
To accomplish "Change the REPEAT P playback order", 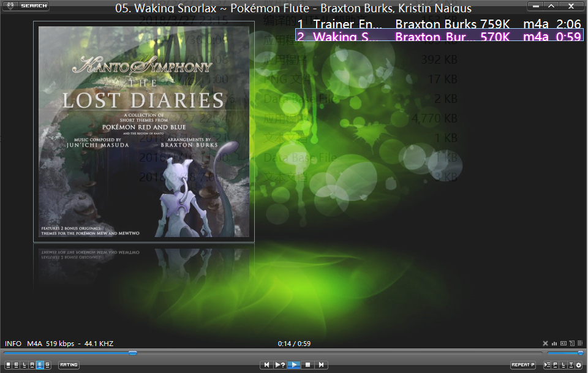I will (x=523, y=365).
